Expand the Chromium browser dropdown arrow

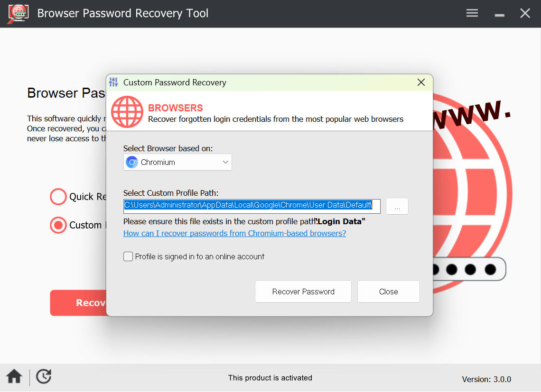(225, 162)
